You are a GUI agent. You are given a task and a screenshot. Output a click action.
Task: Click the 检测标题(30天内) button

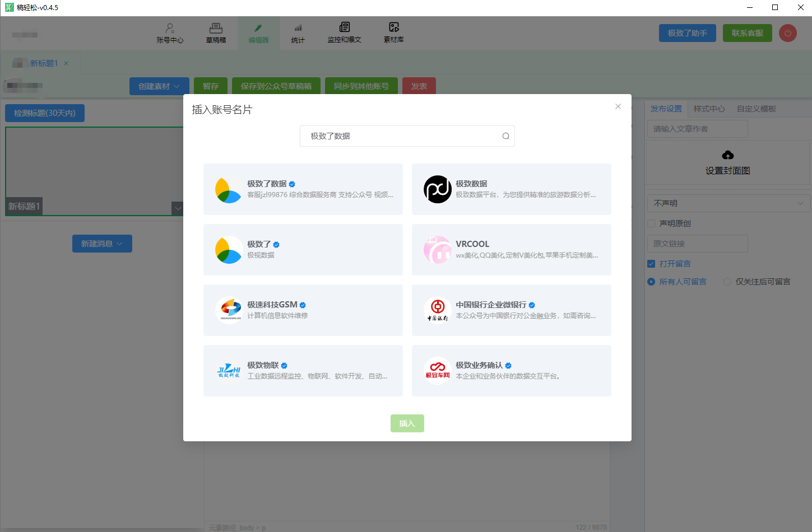[x=45, y=113]
